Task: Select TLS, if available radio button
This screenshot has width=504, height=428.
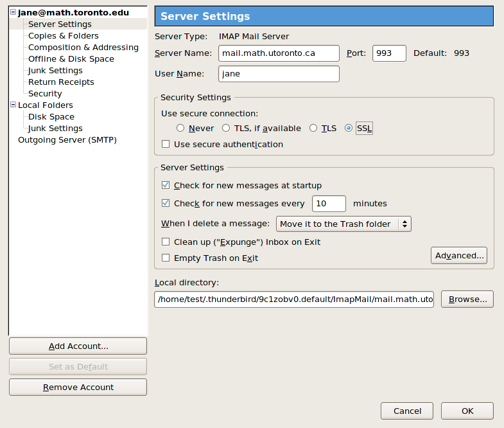Action: pos(226,128)
